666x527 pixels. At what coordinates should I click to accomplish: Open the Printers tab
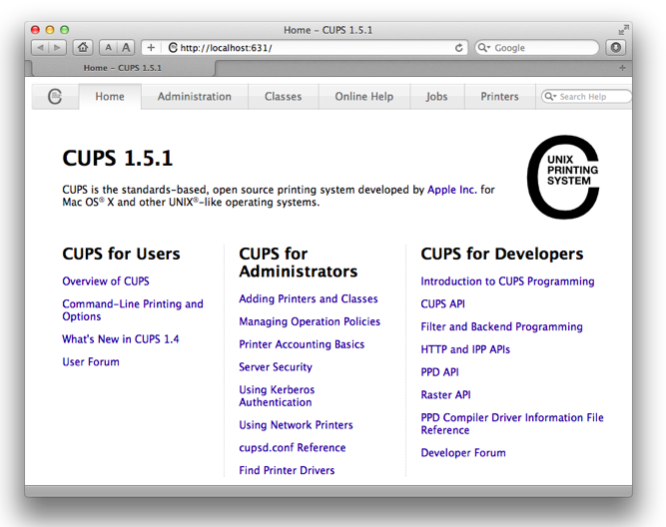coord(500,96)
